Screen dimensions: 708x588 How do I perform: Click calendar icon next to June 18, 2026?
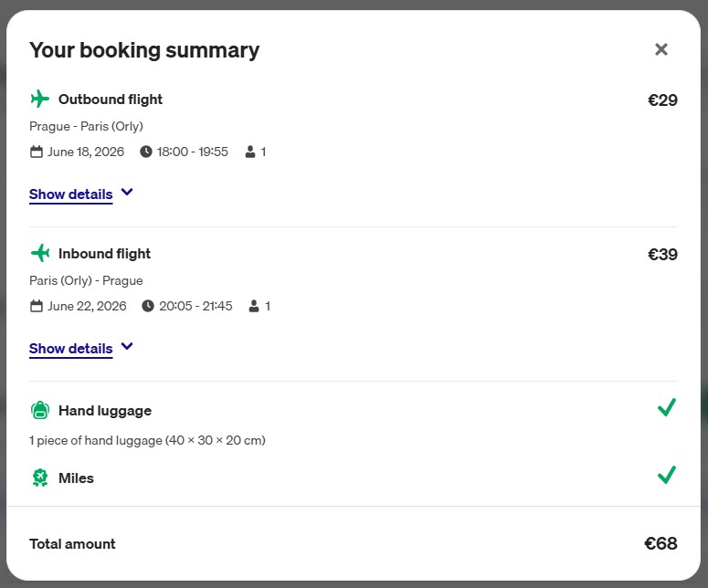pos(37,152)
